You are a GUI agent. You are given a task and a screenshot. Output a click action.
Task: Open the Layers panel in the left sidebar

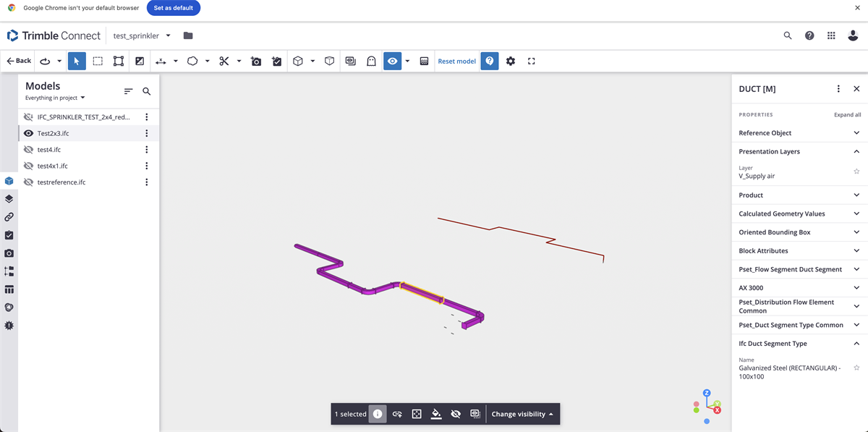tap(9, 198)
